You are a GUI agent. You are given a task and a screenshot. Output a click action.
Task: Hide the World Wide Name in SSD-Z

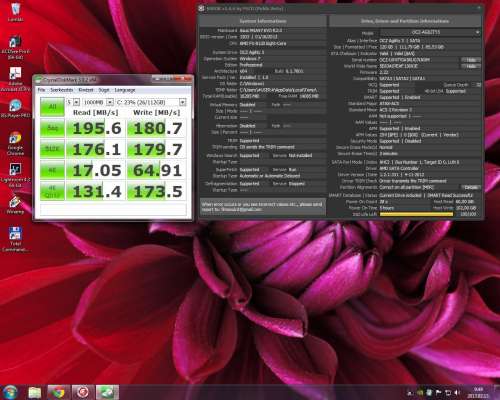tap(471, 66)
